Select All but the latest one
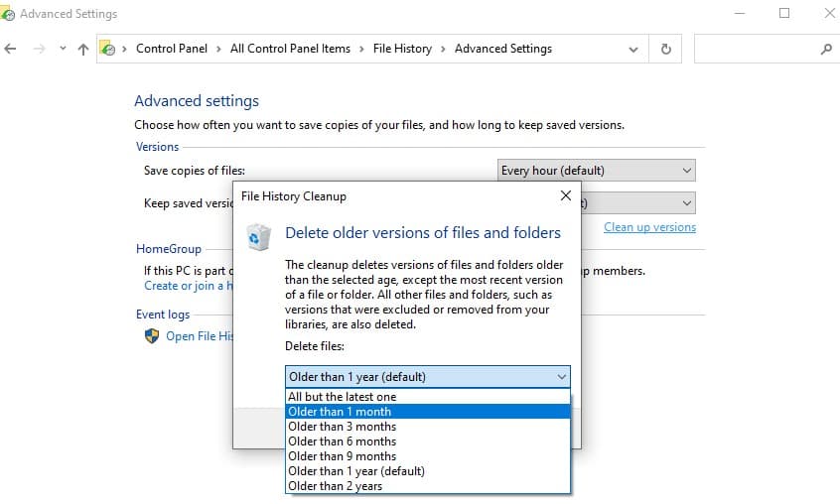This screenshot has height=504, width=840. (x=342, y=397)
